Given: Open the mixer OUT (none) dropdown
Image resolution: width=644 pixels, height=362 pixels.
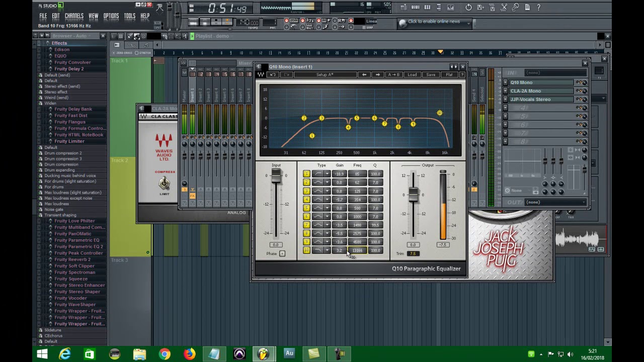Looking at the screenshot, I should tap(555, 202).
